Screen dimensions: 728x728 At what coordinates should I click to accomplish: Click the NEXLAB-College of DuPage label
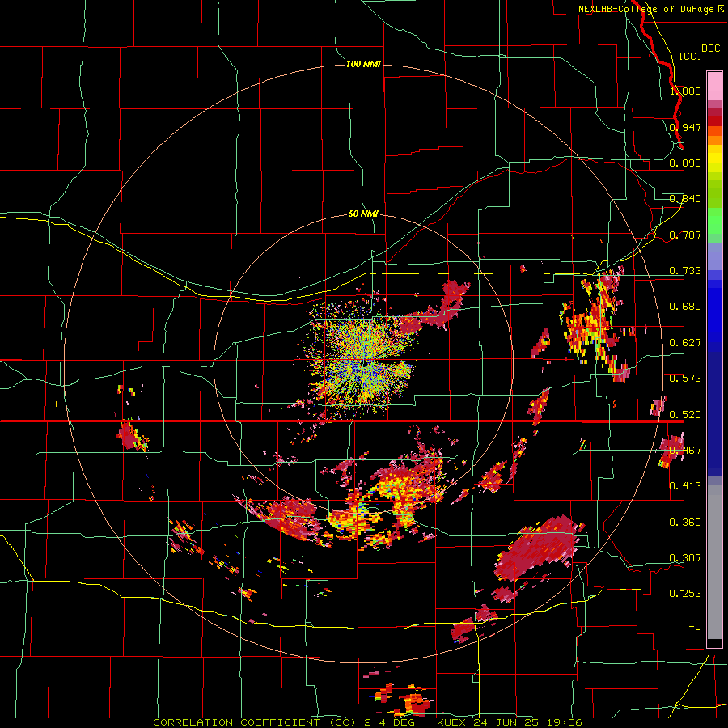pos(645,9)
